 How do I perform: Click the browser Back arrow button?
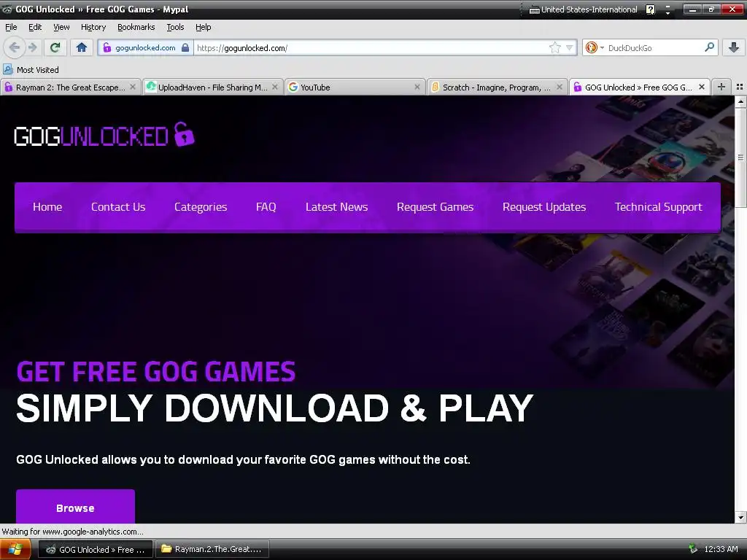pyautogui.click(x=14, y=47)
